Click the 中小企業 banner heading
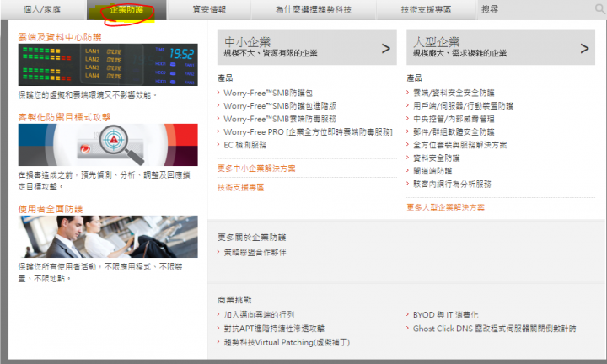Screen dimensions: 607x364 click(x=247, y=42)
